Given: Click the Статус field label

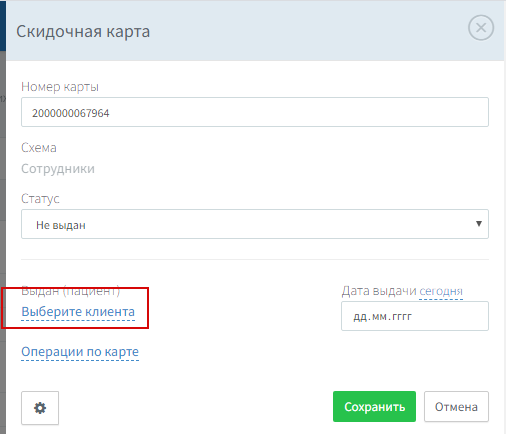Looking at the screenshot, I should [x=40, y=199].
